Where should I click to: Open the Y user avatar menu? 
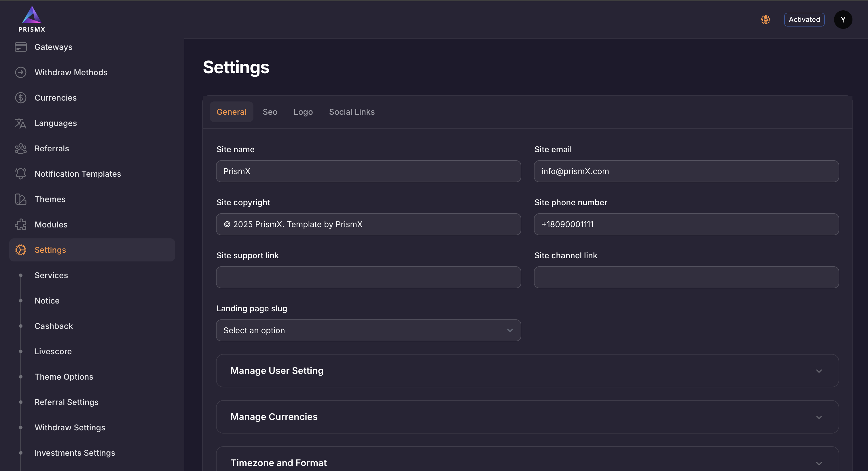click(843, 20)
